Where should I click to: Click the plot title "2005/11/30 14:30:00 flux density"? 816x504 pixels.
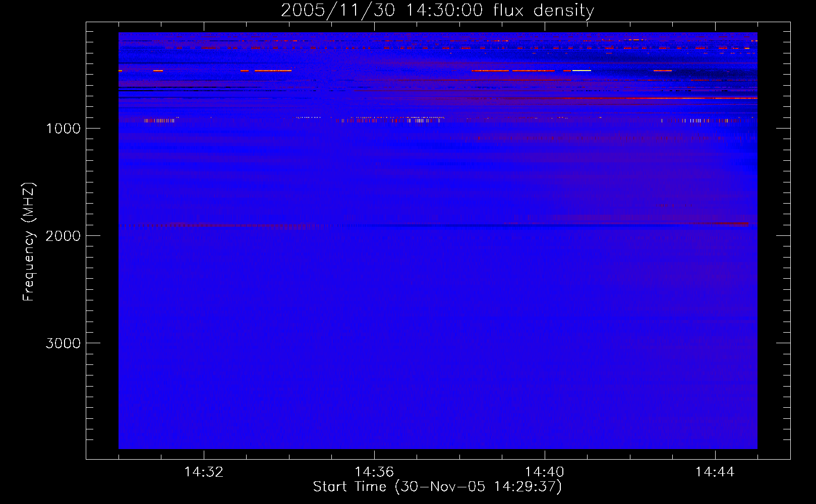tap(437, 11)
